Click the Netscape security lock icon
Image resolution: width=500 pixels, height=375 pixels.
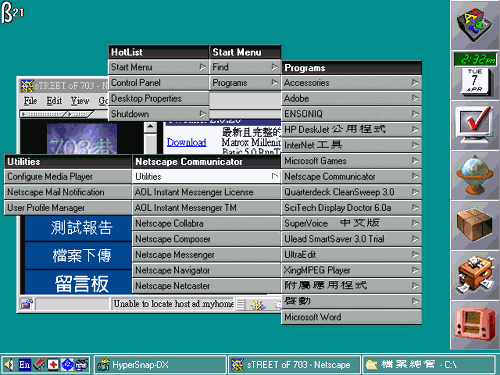pyautogui.click(x=26, y=304)
